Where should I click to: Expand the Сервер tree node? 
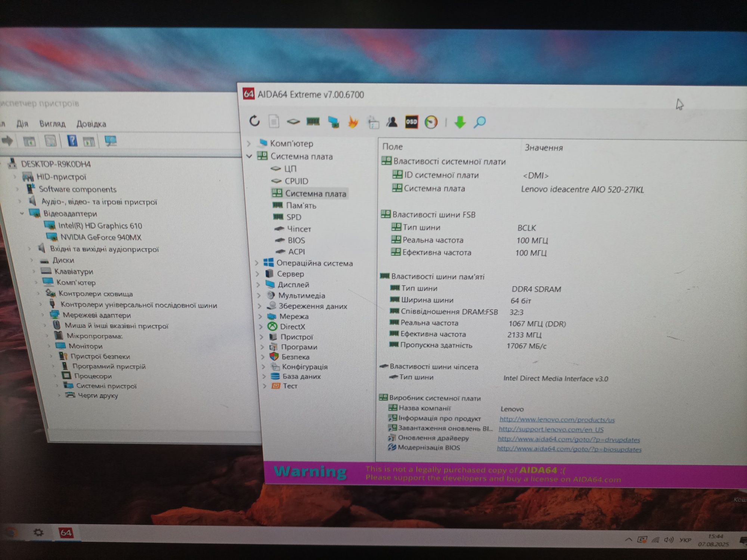point(258,274)
